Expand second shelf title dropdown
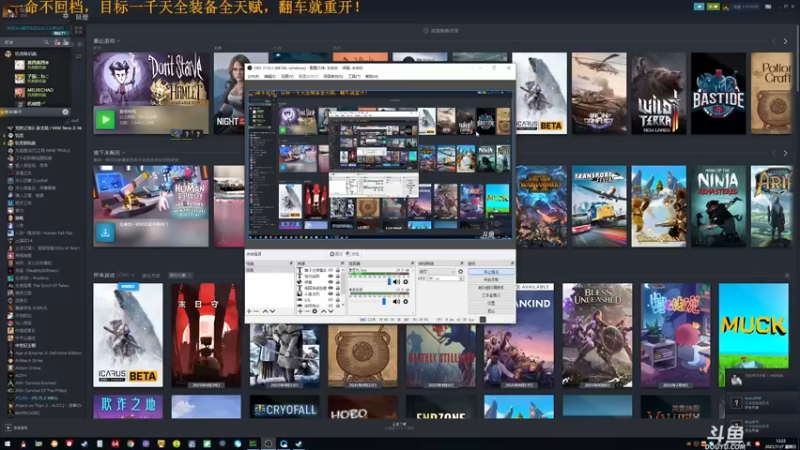Screen dimensions: 800x450 pyautogui.click(x=124, y=153)
